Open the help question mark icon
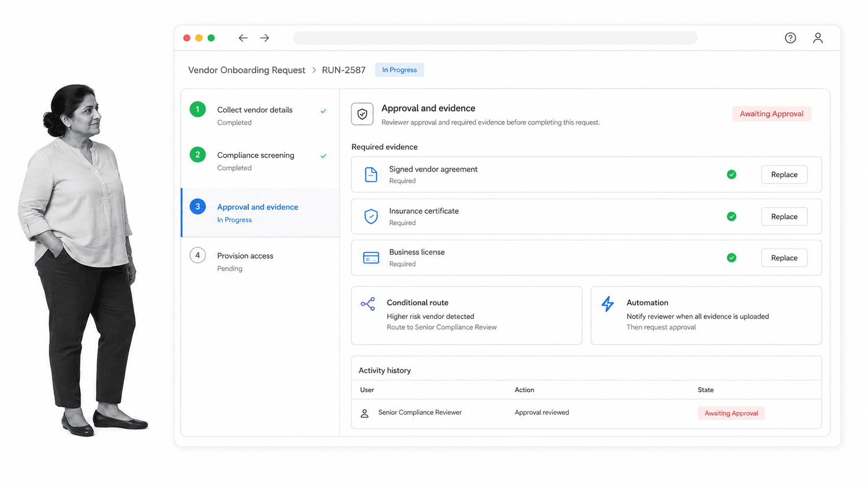 pos(790,38)
